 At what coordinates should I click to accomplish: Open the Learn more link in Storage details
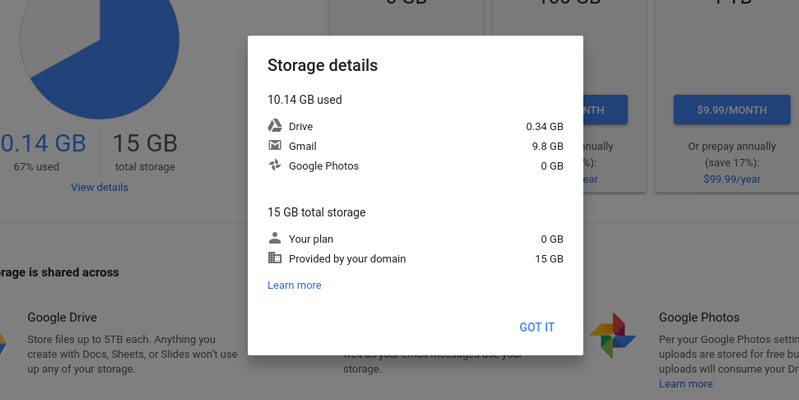pyautogui.click(x=295, y=285)
